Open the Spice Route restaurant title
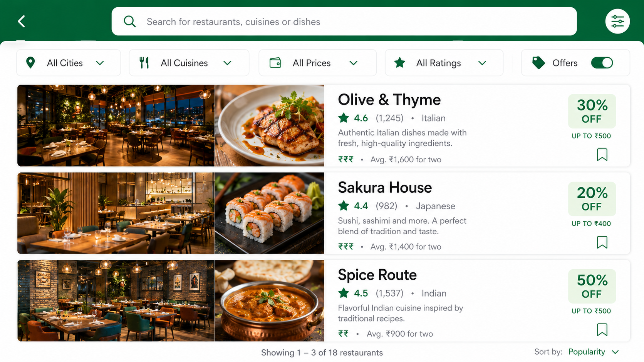644x362 pixels. [377, 275]
